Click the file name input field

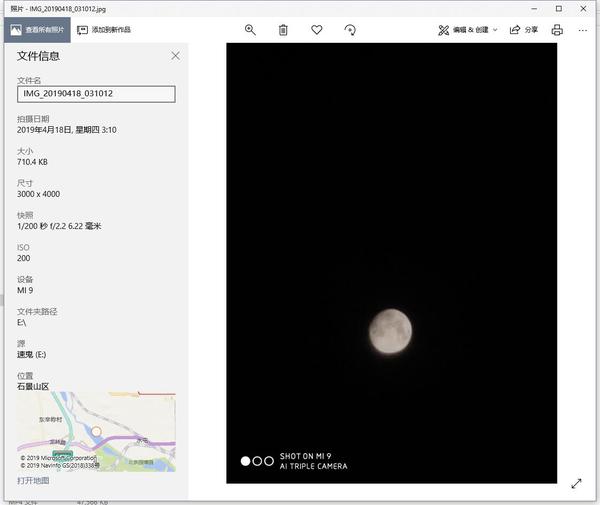click(96, 94)
